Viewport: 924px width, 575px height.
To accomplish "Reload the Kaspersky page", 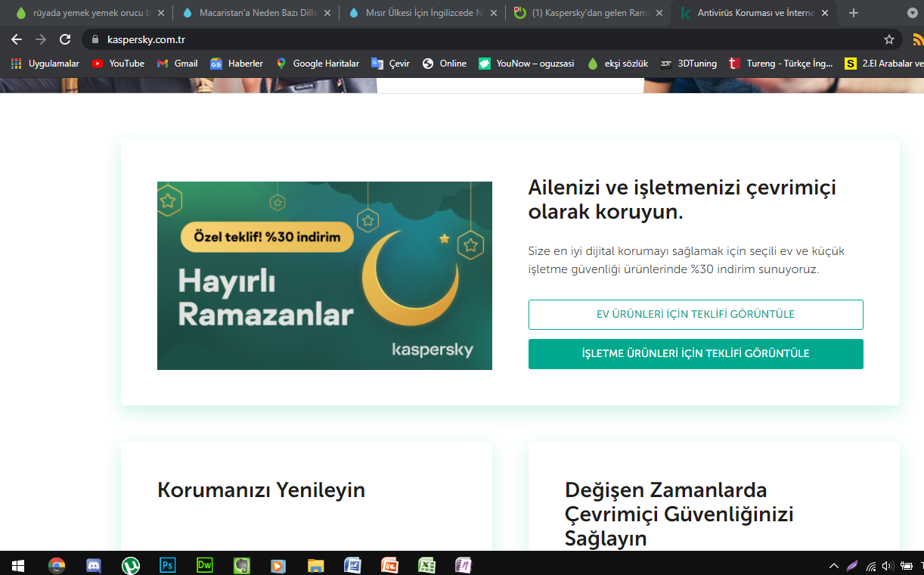I will coord(65,39).
